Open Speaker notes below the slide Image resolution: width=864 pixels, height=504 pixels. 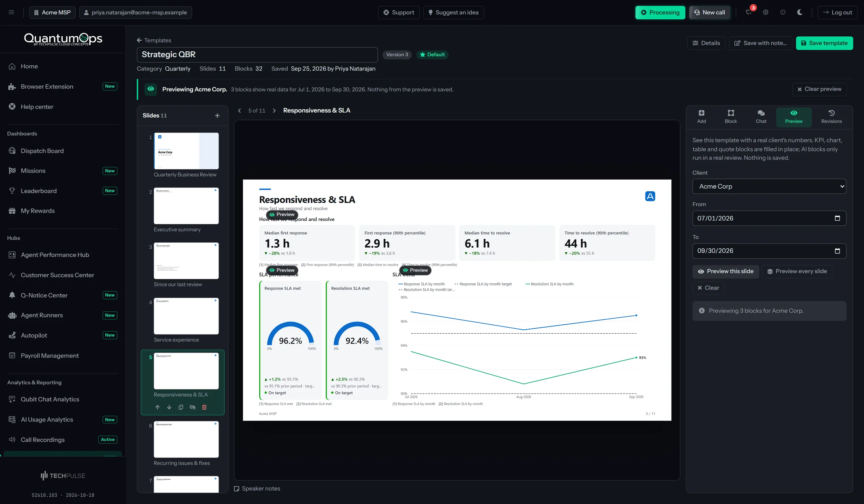click(257, 489)
